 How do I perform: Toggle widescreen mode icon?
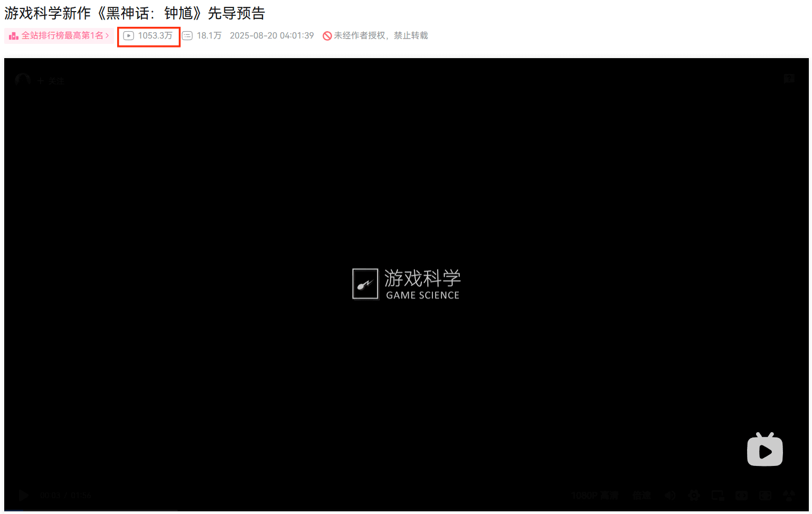click(741, 496)
